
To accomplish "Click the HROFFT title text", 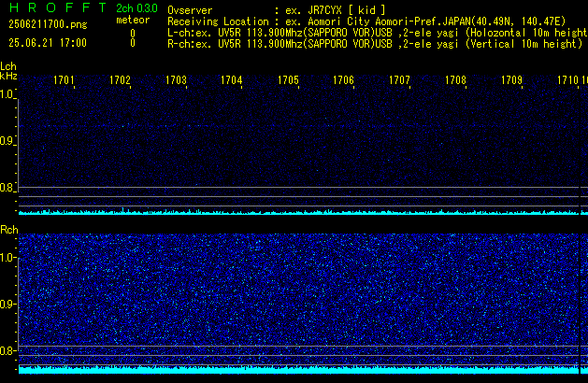I will tap(58, 7).
